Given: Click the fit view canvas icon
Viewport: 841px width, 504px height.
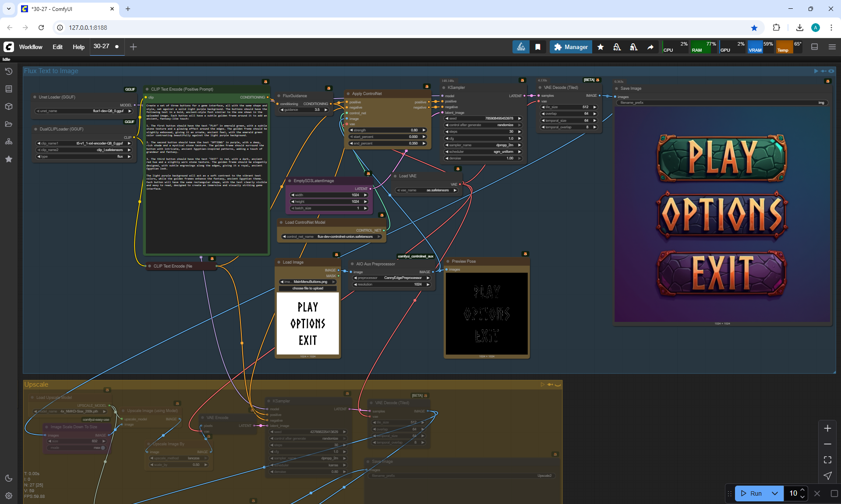Looking at the screenshot, I should (827, 460).
